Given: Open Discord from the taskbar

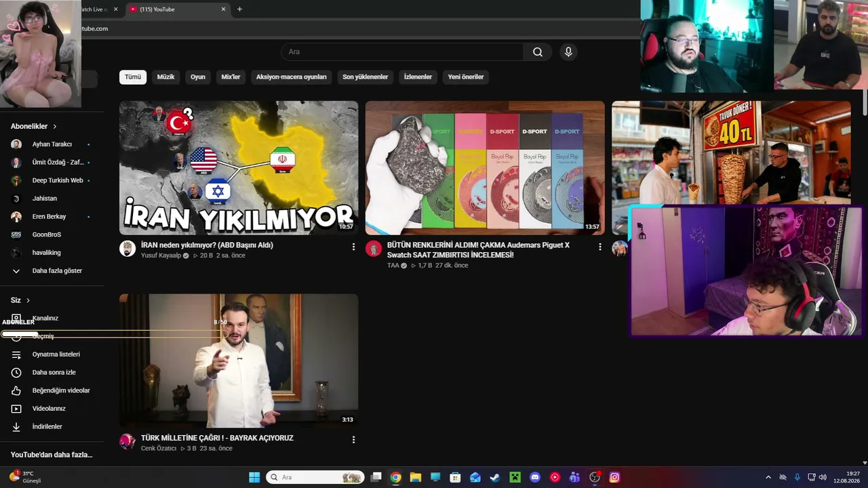Looking at the screenshot, I should [535, 477].
